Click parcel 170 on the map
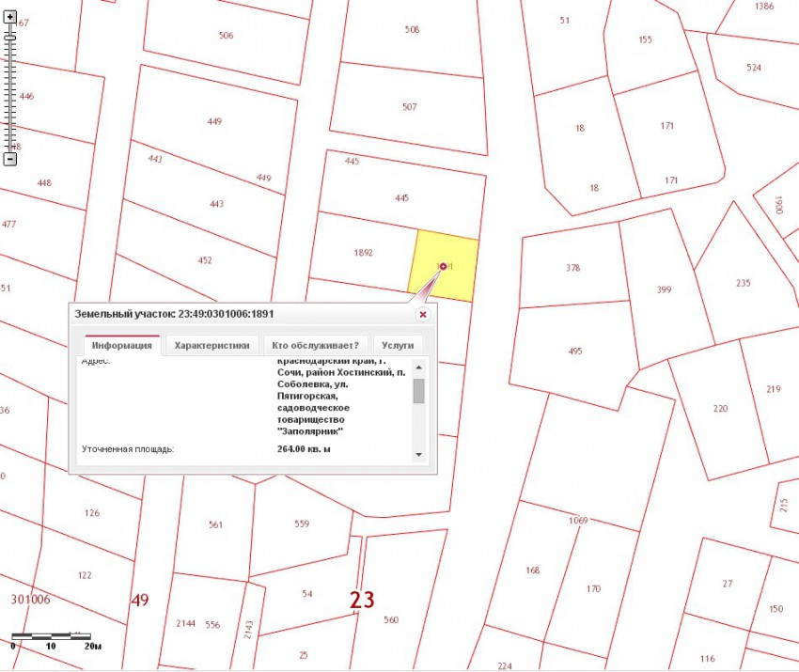799x672 pixels. pyautogui.click(x=593, y=588)
